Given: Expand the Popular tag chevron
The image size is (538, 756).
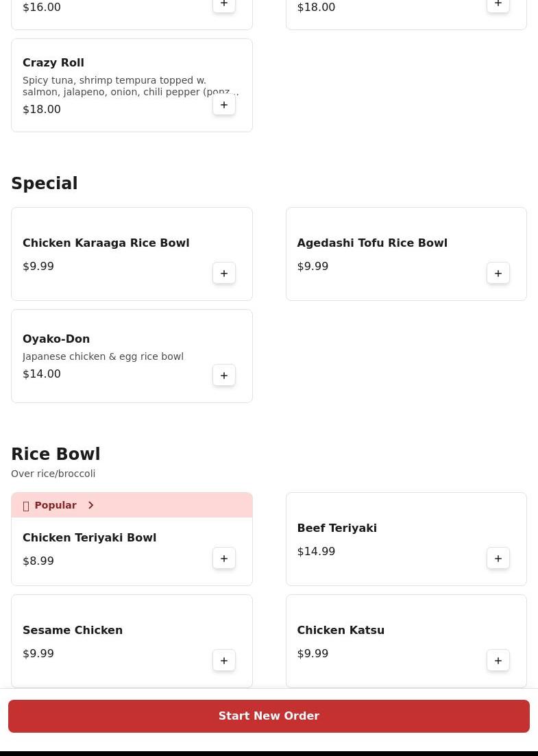Looking at the screenshot, I should click(x=90, y=505).
